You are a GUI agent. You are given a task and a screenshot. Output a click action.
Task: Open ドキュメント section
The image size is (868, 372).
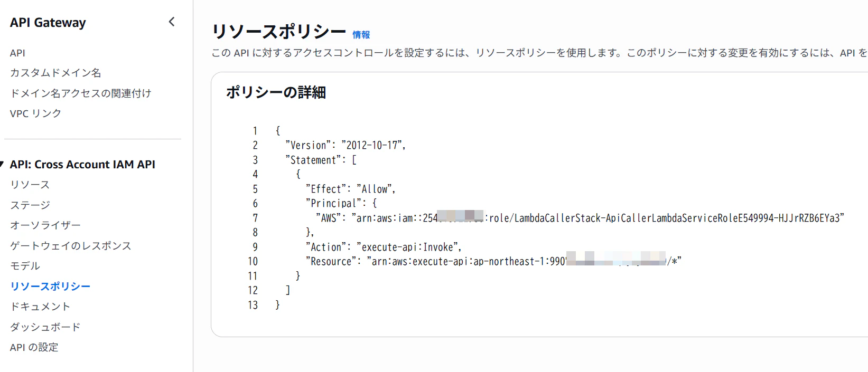click(40, 307)
